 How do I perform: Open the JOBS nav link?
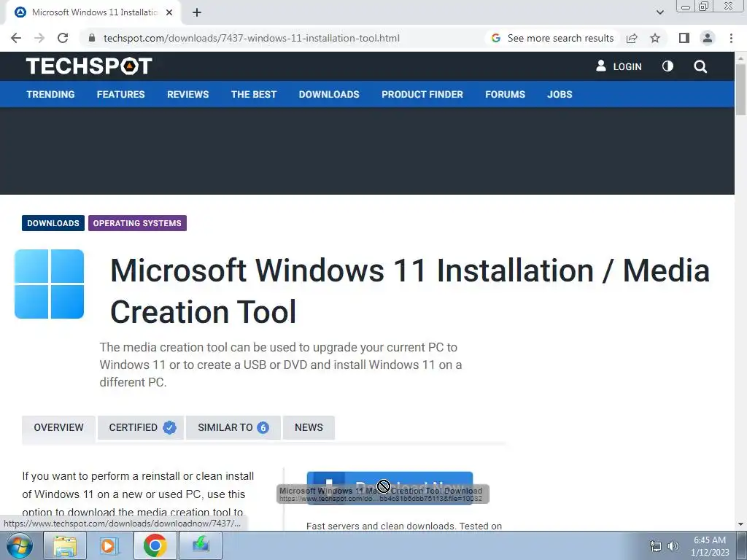point(560,94)
